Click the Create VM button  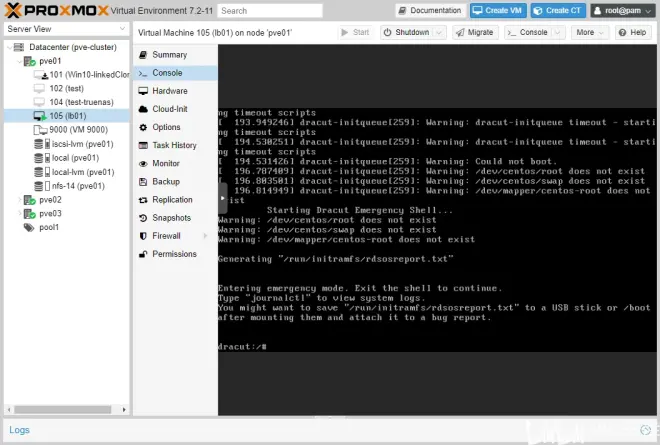(x=498, y=11)
